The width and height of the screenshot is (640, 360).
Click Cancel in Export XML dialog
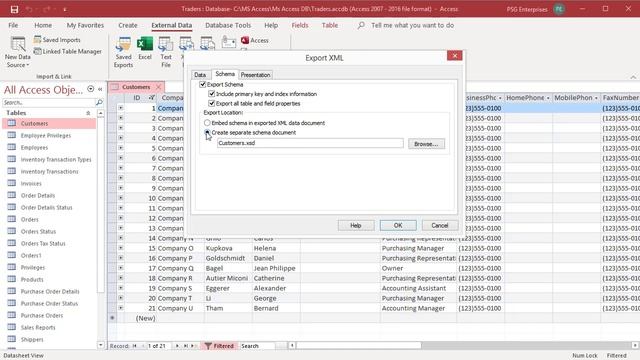pyautogui.click(x=440, y=225)
